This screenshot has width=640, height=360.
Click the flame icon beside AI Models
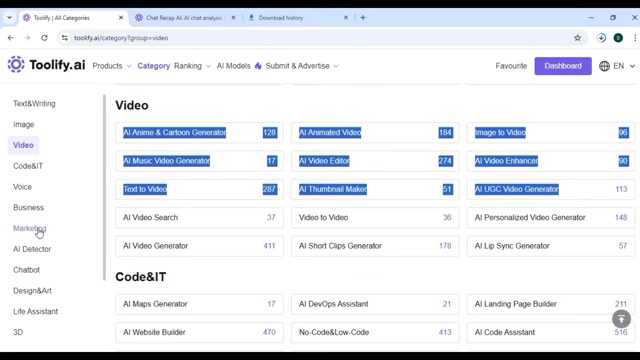click(258, 66)
